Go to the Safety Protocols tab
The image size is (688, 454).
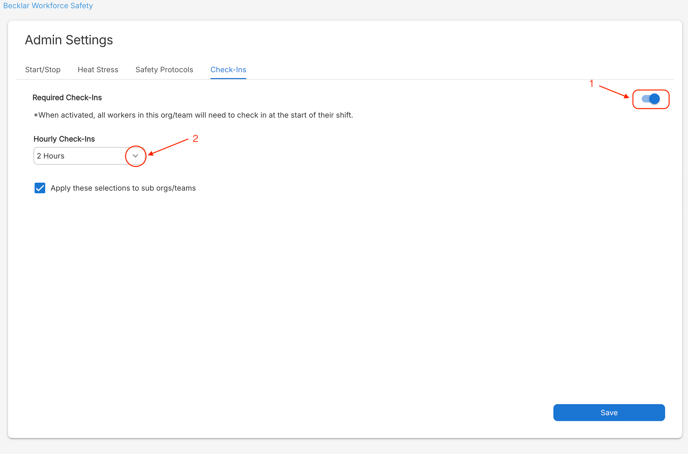pos(164,70)
